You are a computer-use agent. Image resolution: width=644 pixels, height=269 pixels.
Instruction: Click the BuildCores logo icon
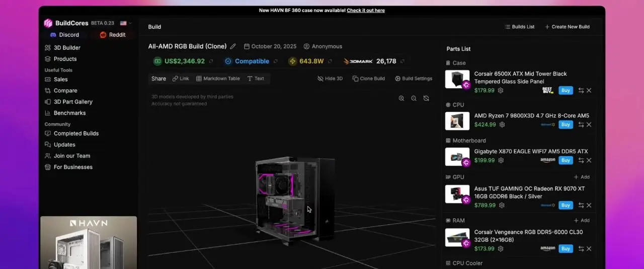pyautogui.click(x=48, y=23)
